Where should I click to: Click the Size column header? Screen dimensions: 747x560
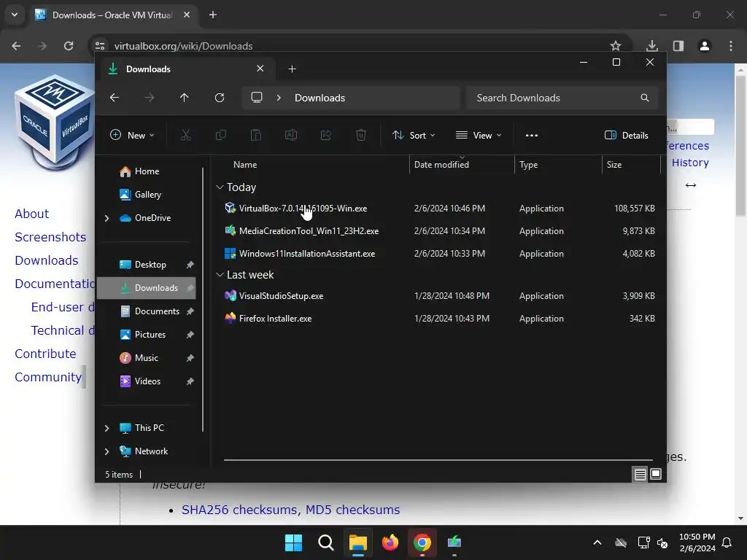(614, 165)
